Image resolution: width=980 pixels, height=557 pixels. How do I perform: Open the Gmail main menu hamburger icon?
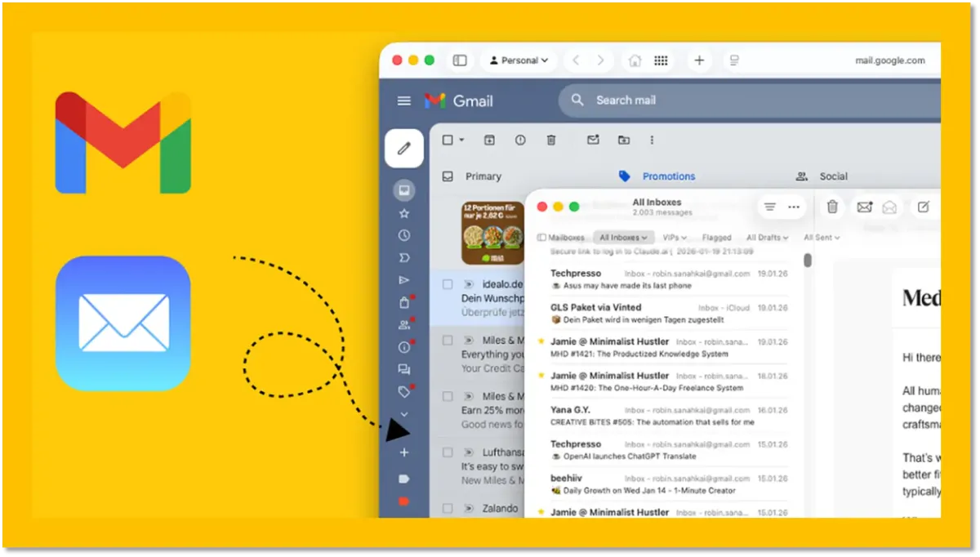tap(403, 100)
